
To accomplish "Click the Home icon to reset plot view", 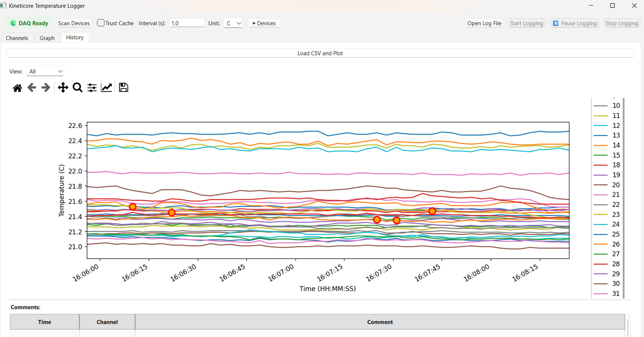I will click(x=17, y=87).
